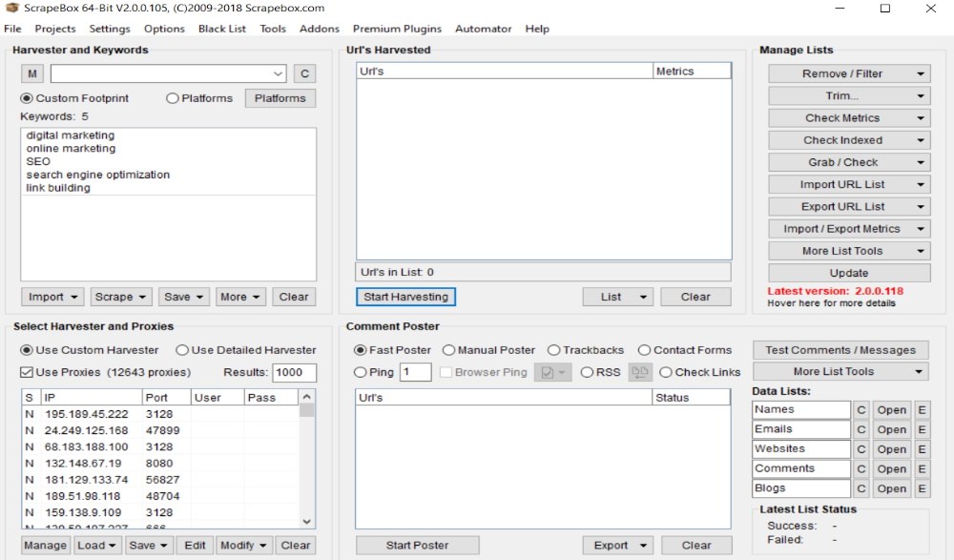Open the Addons menu
This screenshot has width=954, height=560.
pos(320,29)
